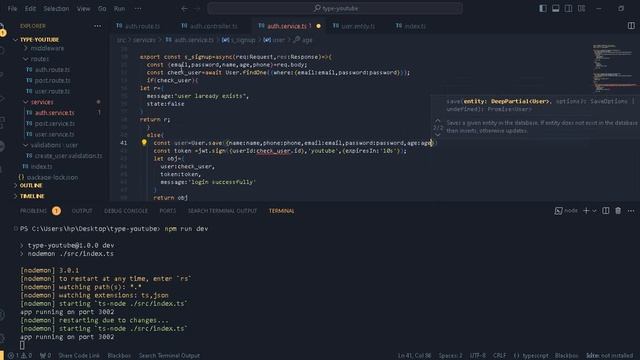Viewport: 640px width, 360px height.
Task: Change indentation via Spaces: 2
Action: click(x=450, y=356)
